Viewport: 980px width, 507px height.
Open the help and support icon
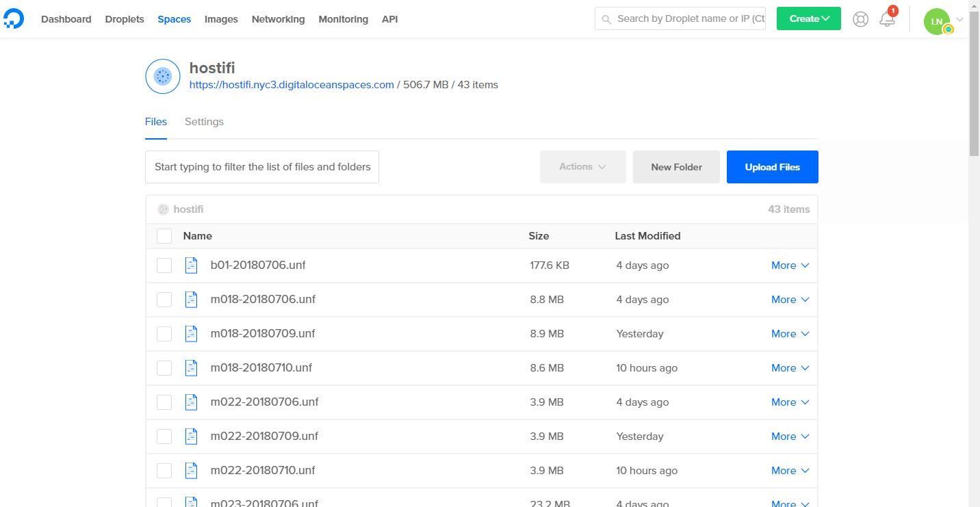point(860,18)
